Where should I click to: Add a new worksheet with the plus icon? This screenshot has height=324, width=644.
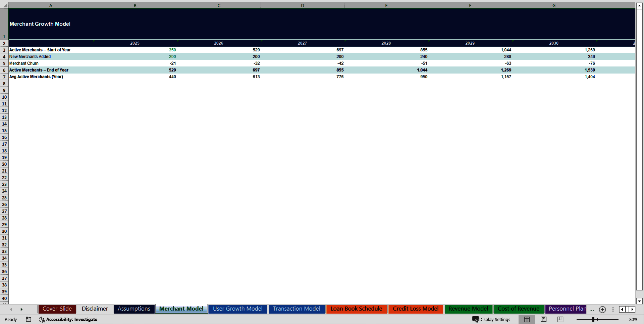602,310
